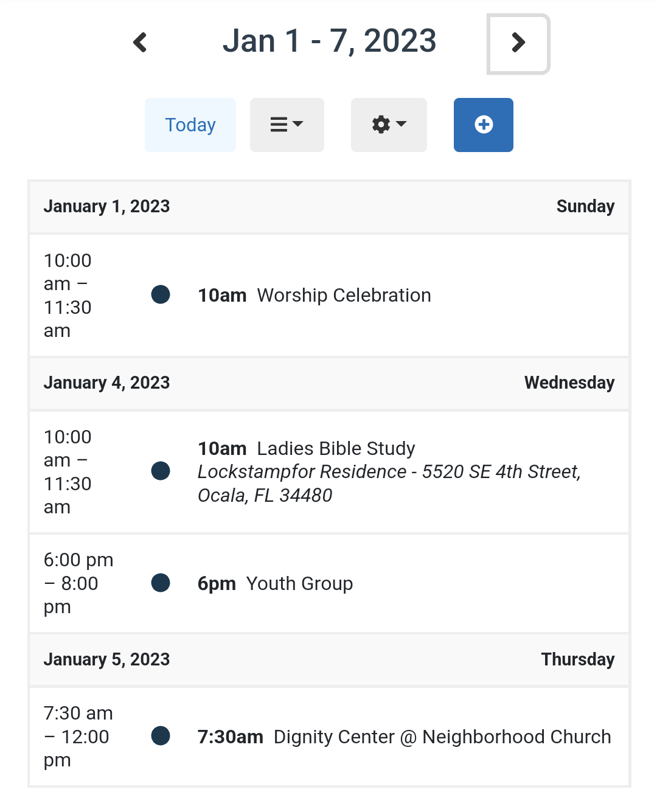Advance to next week arrow
Screen dimensions: 657x812
[518, 43]
